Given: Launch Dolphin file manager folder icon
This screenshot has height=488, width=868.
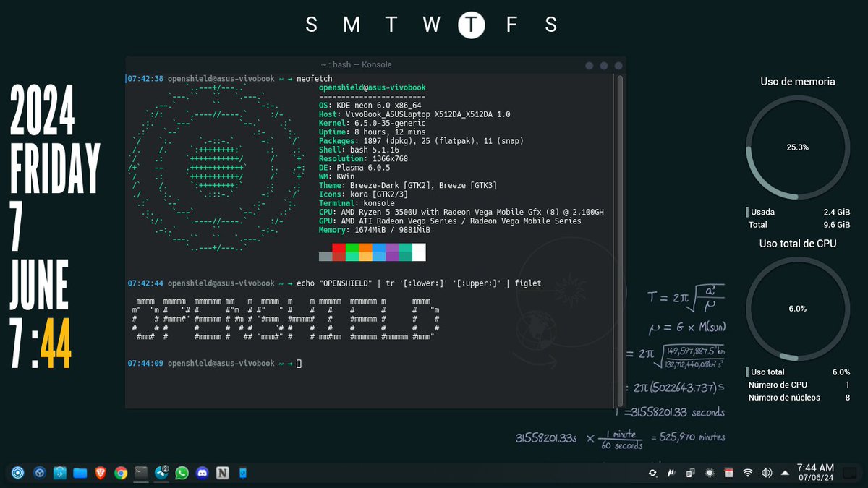Looking at the screenshot, I should point(80,474).
